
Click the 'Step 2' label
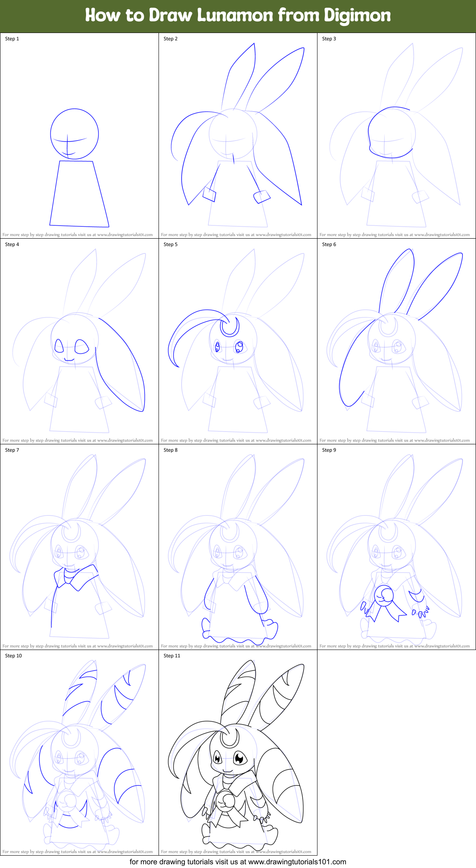pos(170,39)
